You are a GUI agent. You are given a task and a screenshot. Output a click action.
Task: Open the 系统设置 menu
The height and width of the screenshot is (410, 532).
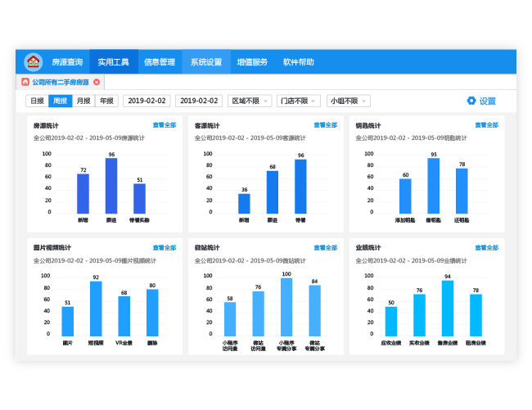pyautogui.click(x=206, y=62)
